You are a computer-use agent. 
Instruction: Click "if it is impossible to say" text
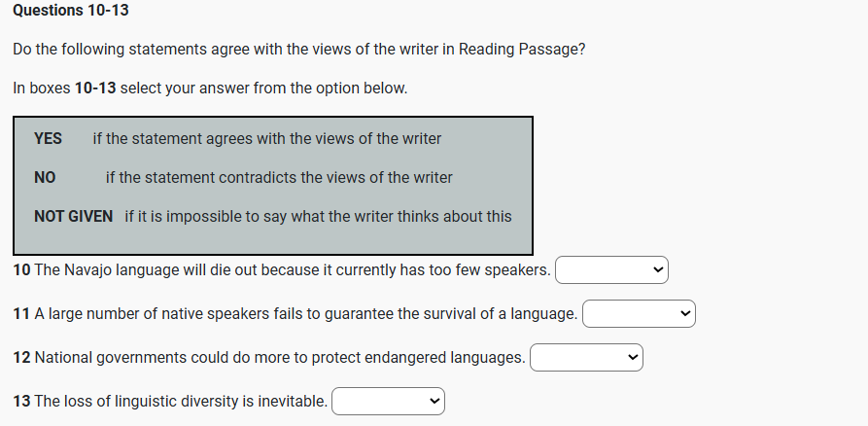[x=318, y=216]
